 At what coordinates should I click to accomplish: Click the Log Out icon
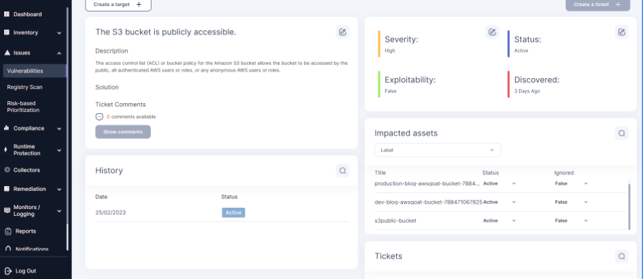7,271
